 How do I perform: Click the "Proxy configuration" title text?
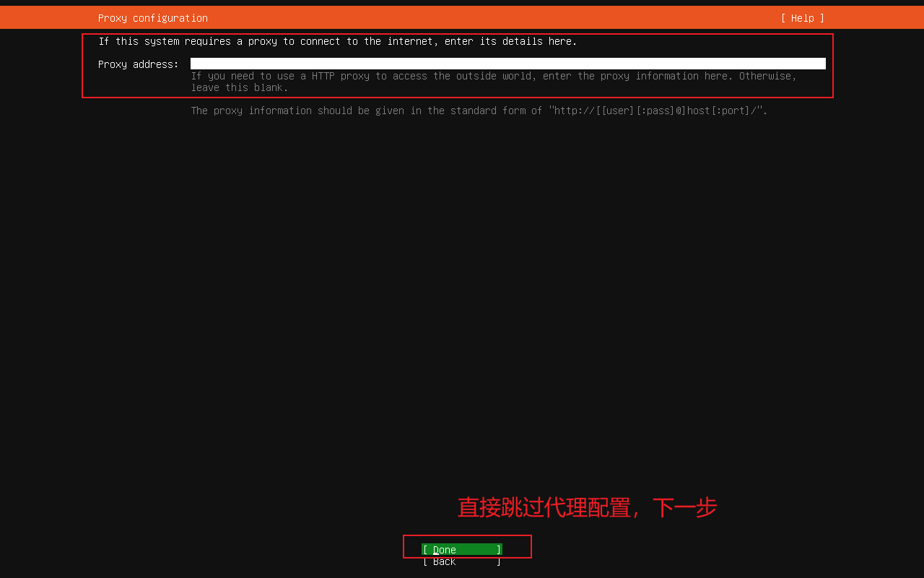[153, 18]
